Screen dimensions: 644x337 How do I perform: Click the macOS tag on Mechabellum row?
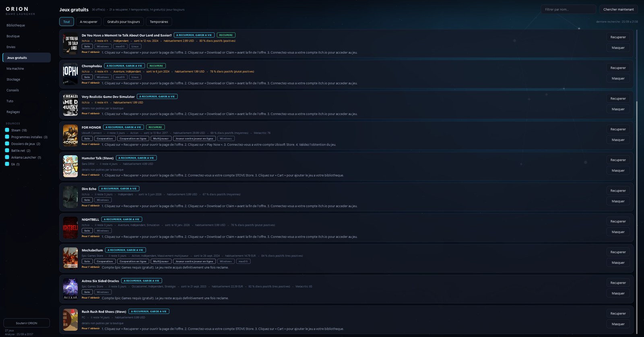(243, 261)
